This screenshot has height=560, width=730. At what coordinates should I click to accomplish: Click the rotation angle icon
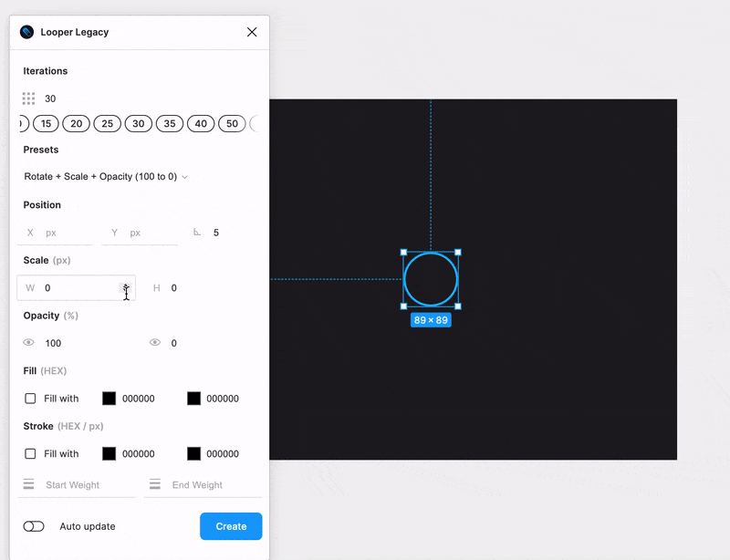click(x=197, y=232)
